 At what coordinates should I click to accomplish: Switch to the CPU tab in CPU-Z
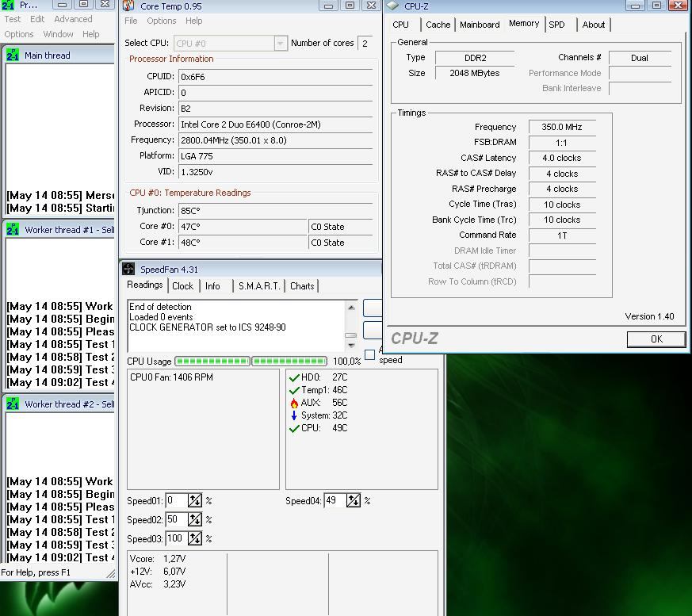pos(401,25)
